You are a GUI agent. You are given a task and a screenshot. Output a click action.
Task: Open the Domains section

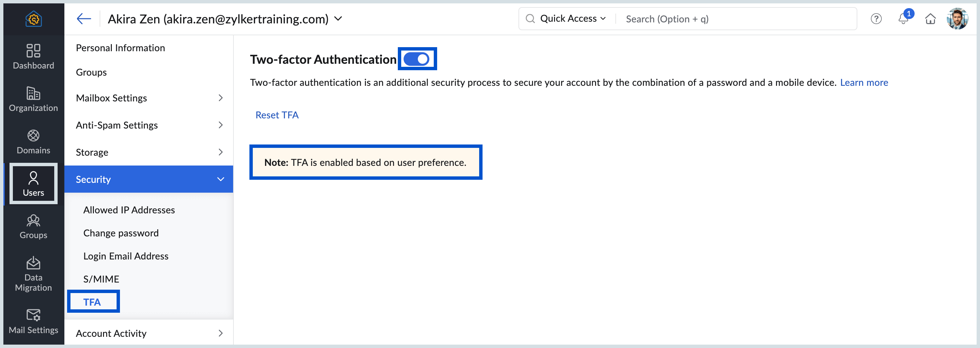tap(34, 141)
